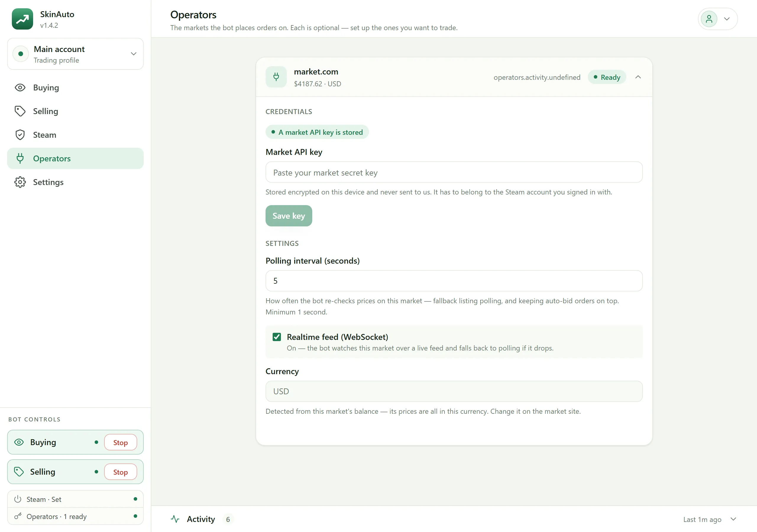This screenshot has height=532, width=757.
Task: Click the eye icon beside Buying in sidebar navigation
Action: tap(20, 88)
